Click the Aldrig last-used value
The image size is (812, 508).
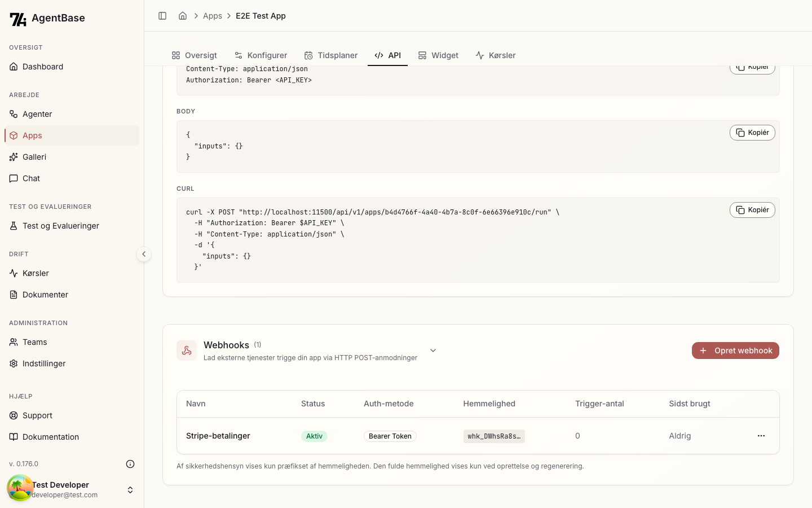click(680, 436)
